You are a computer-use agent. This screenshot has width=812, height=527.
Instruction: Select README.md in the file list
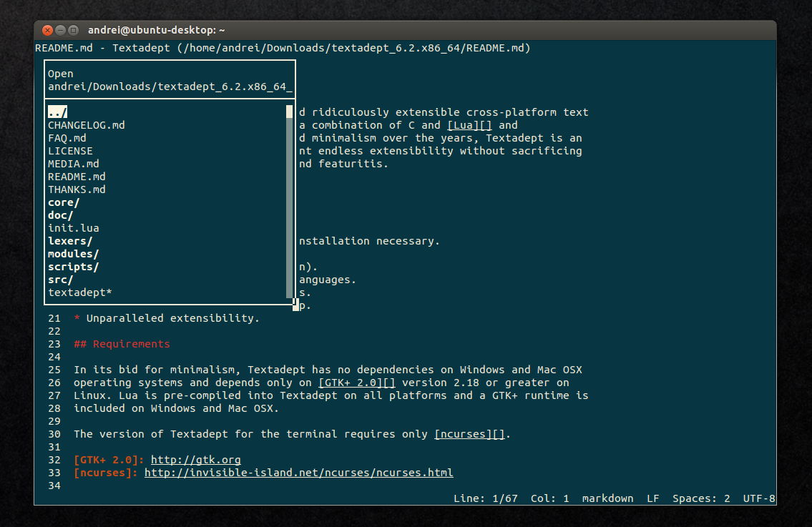[x=77, y=177]
